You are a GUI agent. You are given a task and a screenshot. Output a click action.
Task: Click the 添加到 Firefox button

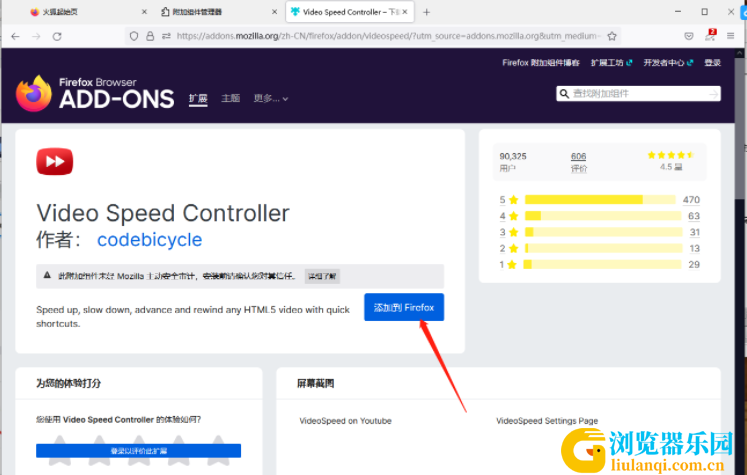pyautogui.click(x=404, y=307)
